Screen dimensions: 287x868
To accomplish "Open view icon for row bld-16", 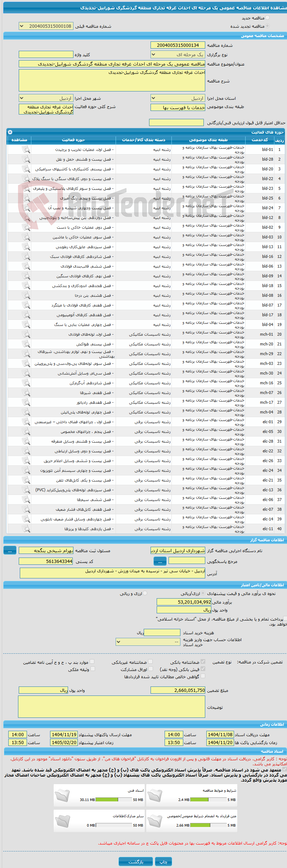I will click(26, 256).
